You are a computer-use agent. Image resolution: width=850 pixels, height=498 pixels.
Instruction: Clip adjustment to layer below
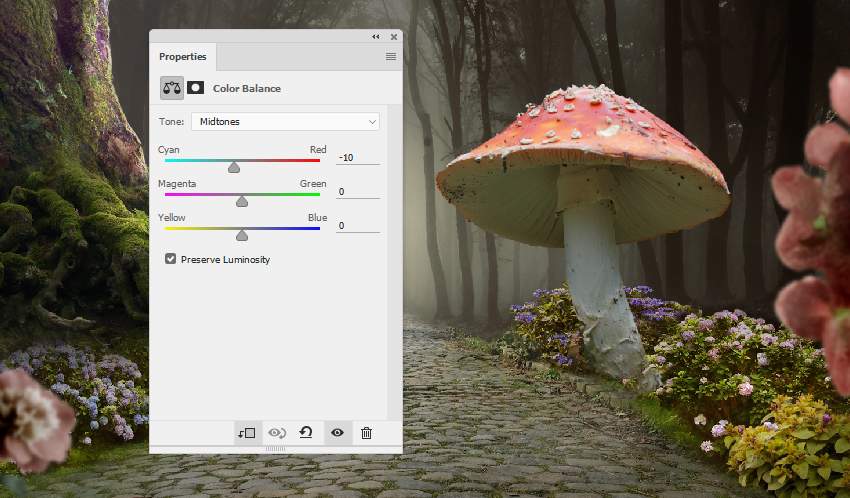pyautogui.click(x=247, y=432)
